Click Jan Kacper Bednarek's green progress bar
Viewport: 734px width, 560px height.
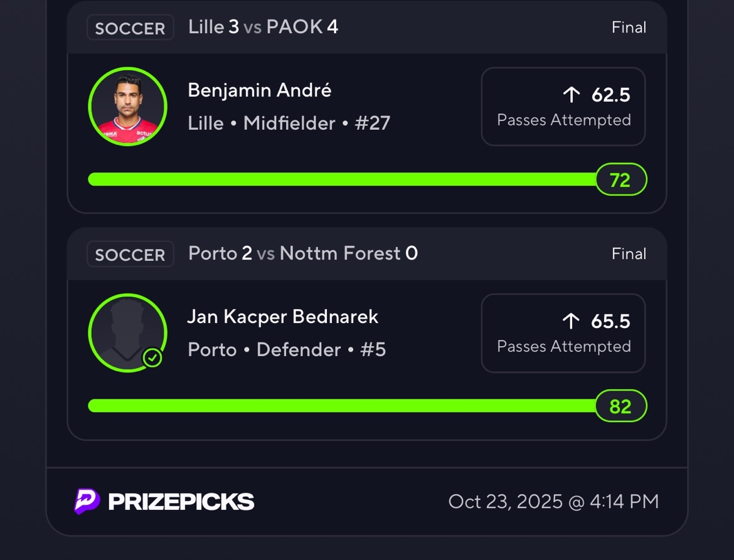click(342, 406)
